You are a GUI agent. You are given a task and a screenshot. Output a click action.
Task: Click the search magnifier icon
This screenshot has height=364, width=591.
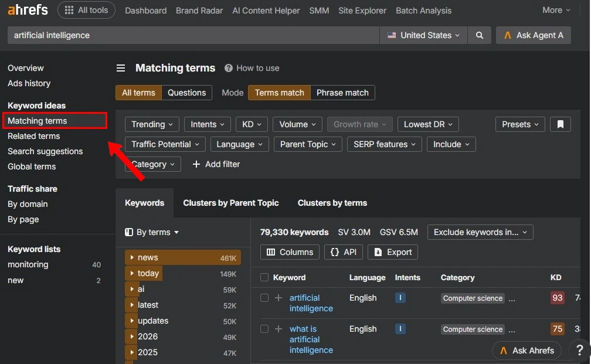pyautogui.click(x=480, y=35)
